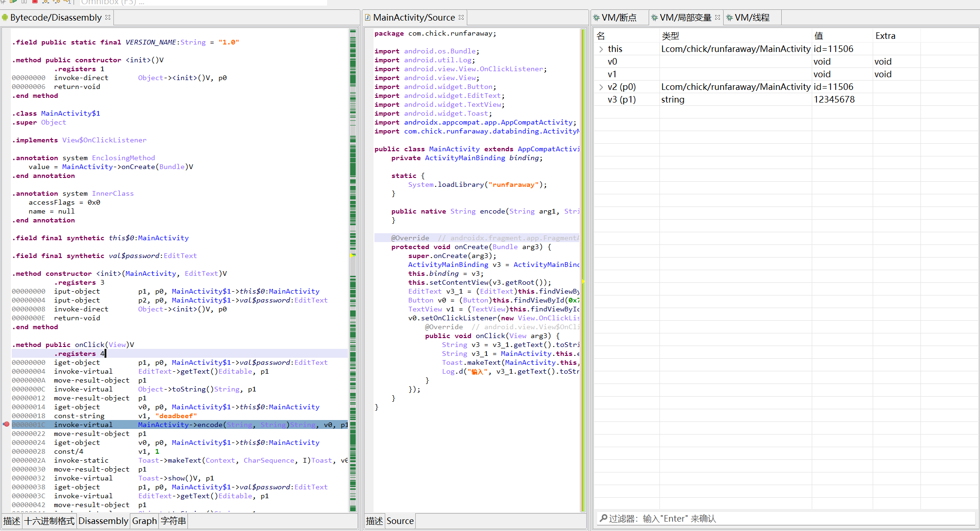Switch to the MainActivity/Source tab
The image size is (980, 531).
[414, 18]
